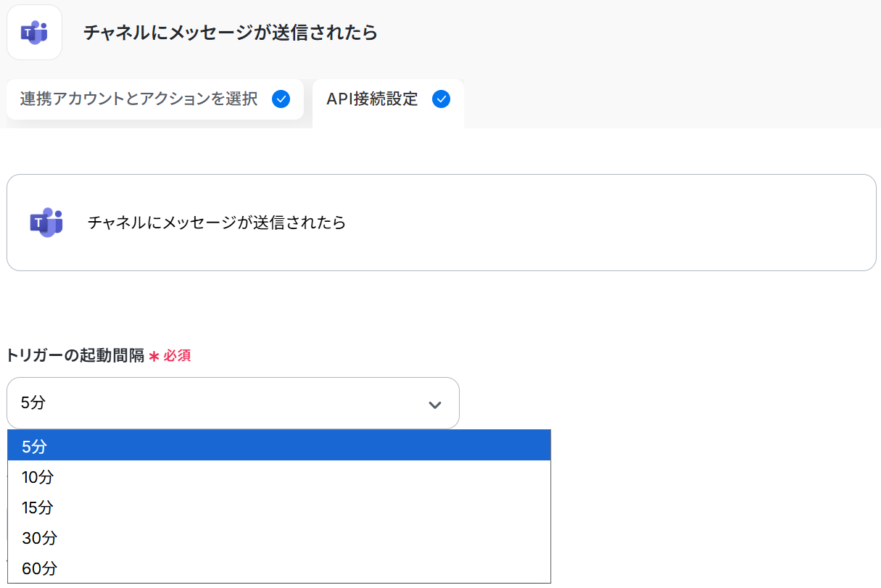The width and height of the screenshot is (881, 588).
Task: Click the Teams icon in the header
Action: (34, 33)
